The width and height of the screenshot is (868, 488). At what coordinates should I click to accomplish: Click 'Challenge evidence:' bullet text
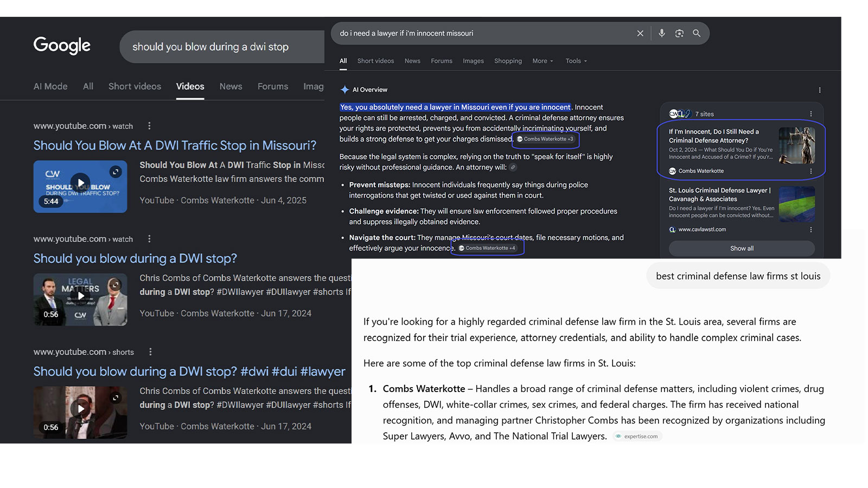[384, 211]
